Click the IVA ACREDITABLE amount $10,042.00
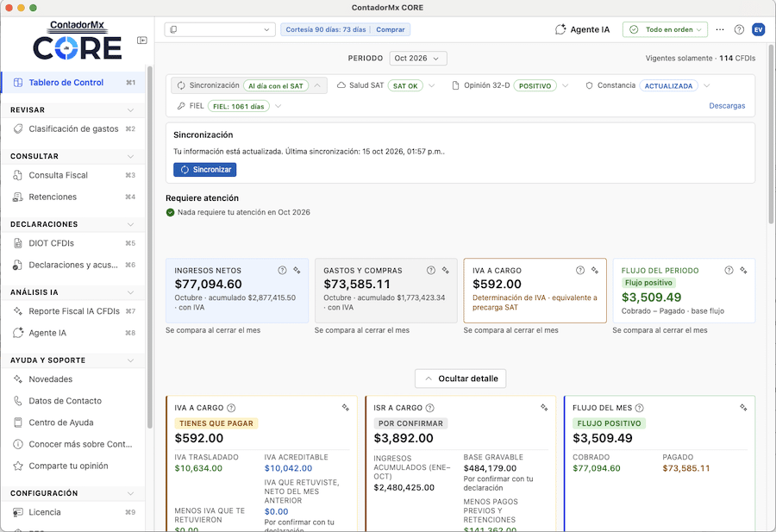Viewport: 776px width, 532px height. 289,469
